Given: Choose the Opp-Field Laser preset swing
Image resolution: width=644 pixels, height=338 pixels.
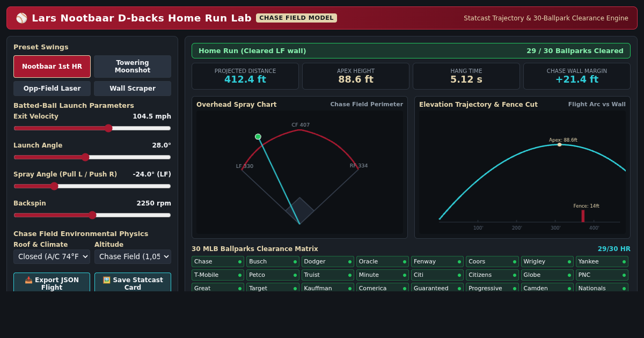Looking at the screenshot, I should (x=52, y=89).
